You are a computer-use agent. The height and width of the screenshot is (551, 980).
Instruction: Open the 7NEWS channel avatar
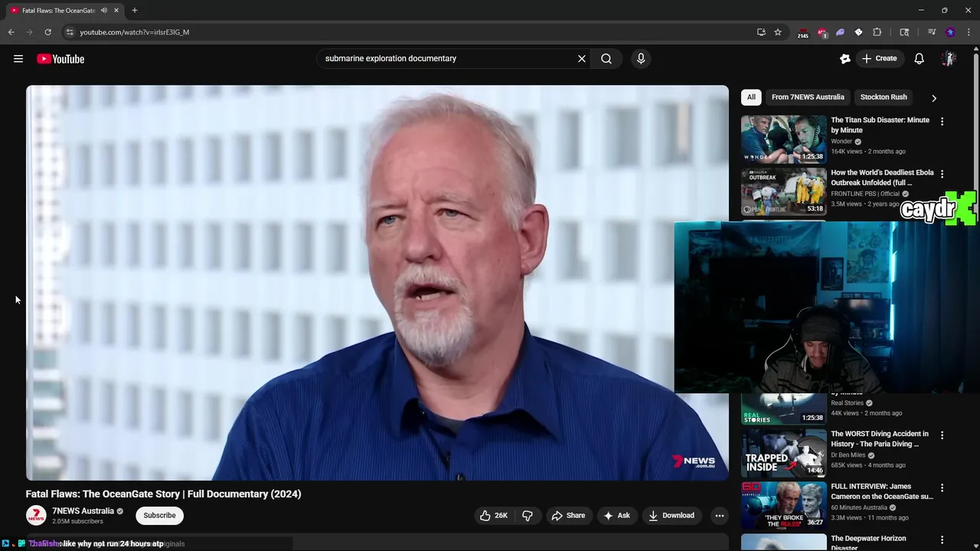[36, 516]
